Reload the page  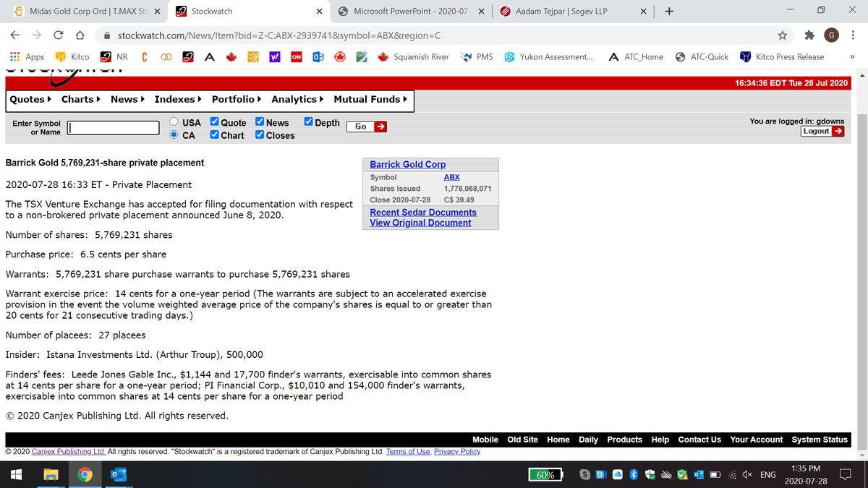coord(58,35)
